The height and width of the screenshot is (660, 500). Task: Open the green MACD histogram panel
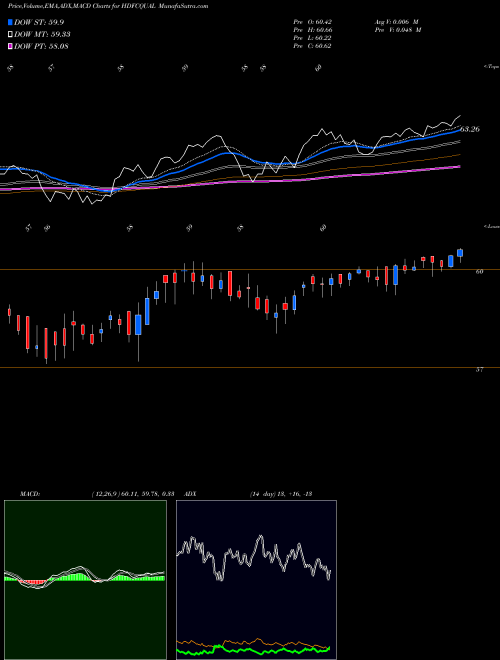click(x=85, y=580)
